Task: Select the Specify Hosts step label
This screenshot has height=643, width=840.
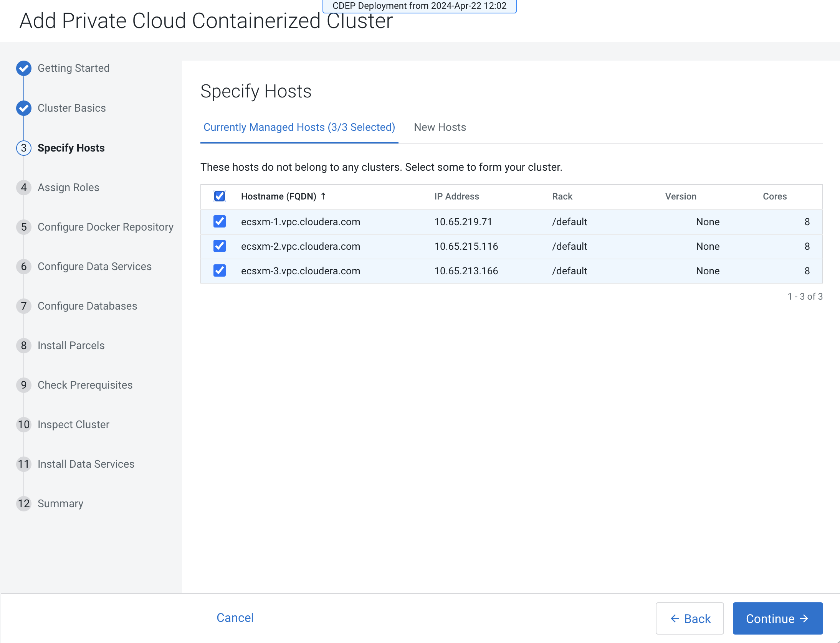Action: [71, 148]
